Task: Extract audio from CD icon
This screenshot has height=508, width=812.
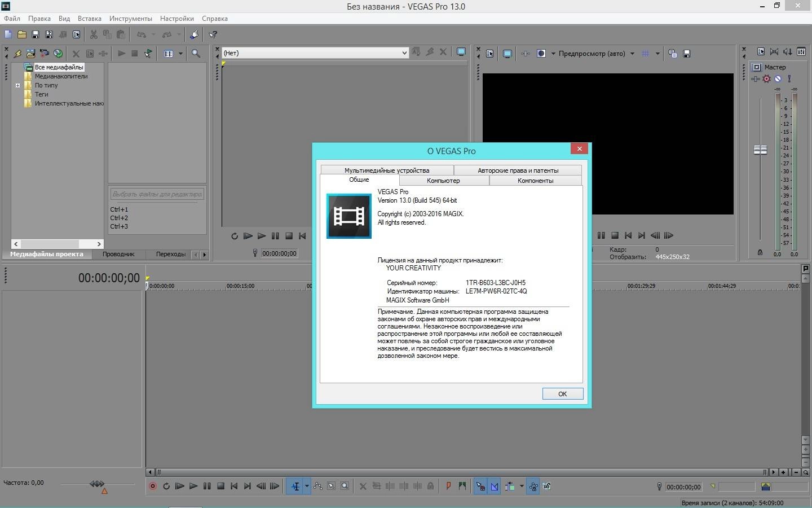Action: 58,54
